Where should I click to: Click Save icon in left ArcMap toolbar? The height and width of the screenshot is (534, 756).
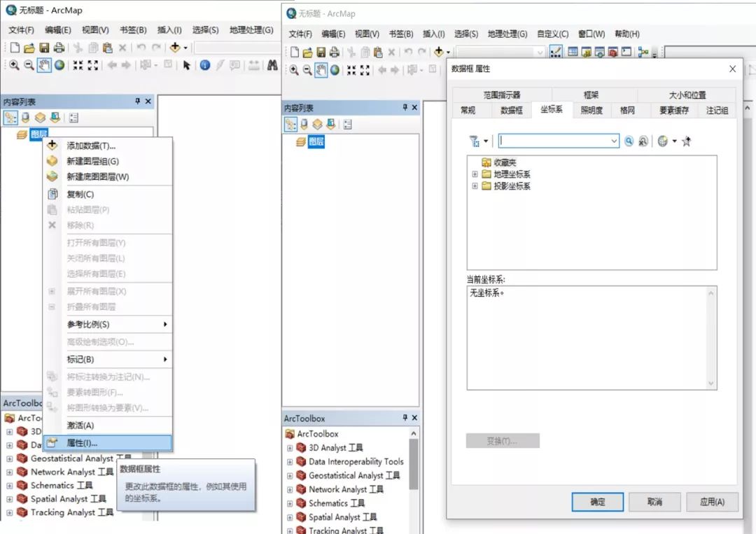pos(44,47)
